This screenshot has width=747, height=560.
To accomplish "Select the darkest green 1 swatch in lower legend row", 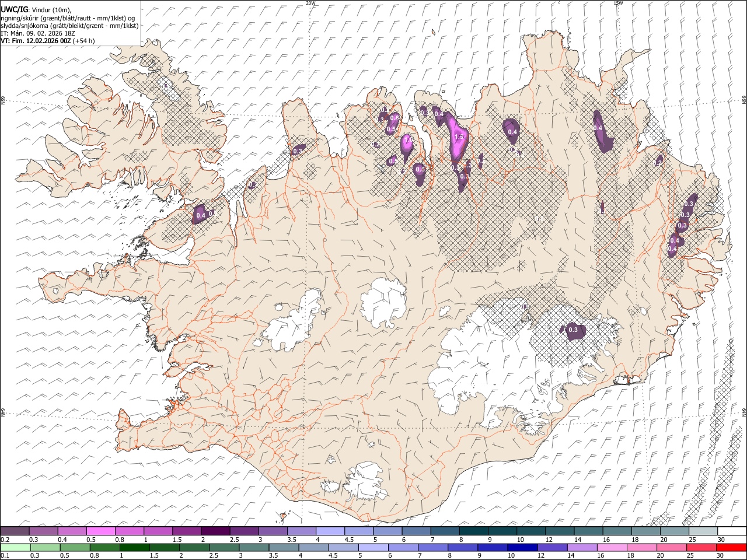I will pyautogui.click(x=135, y=547).
